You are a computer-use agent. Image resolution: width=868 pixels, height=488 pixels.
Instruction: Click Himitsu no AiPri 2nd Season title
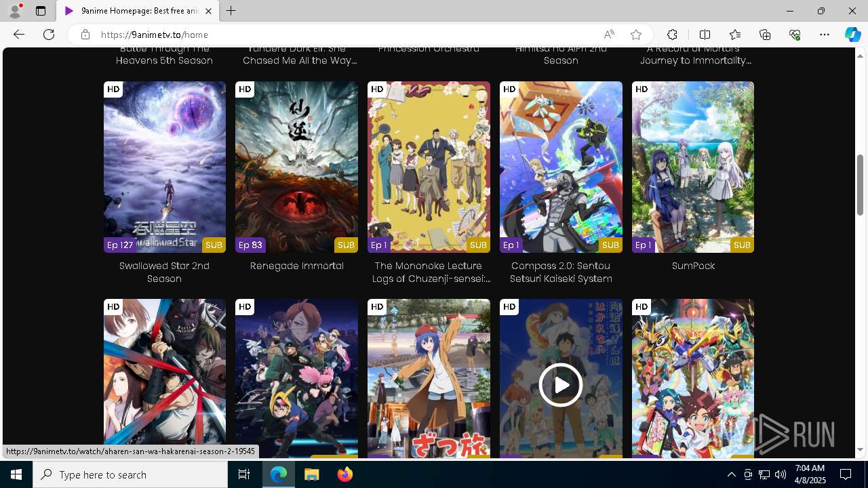[x=561, y=55]
